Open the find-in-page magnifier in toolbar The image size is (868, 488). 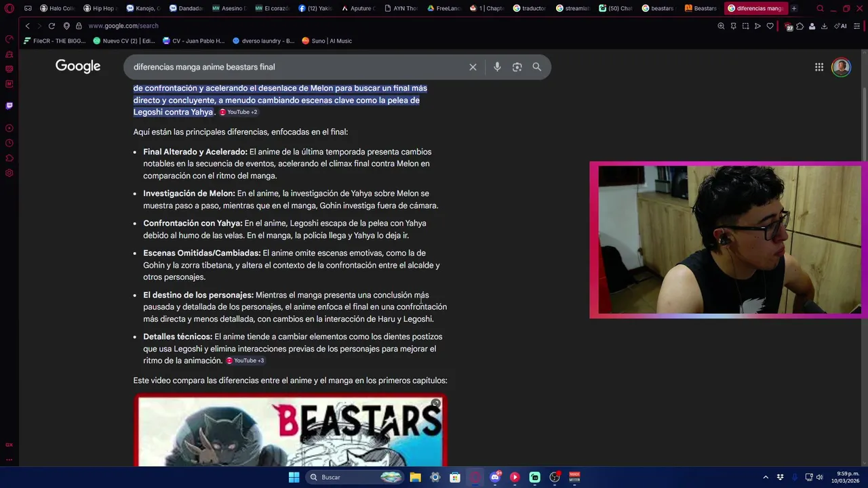tap(721, 26)
